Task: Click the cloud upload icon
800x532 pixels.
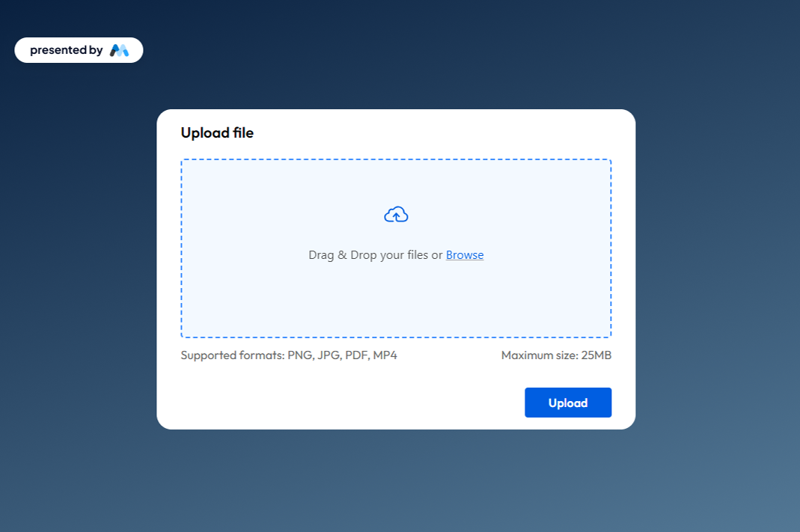Action: coord(396,215)
